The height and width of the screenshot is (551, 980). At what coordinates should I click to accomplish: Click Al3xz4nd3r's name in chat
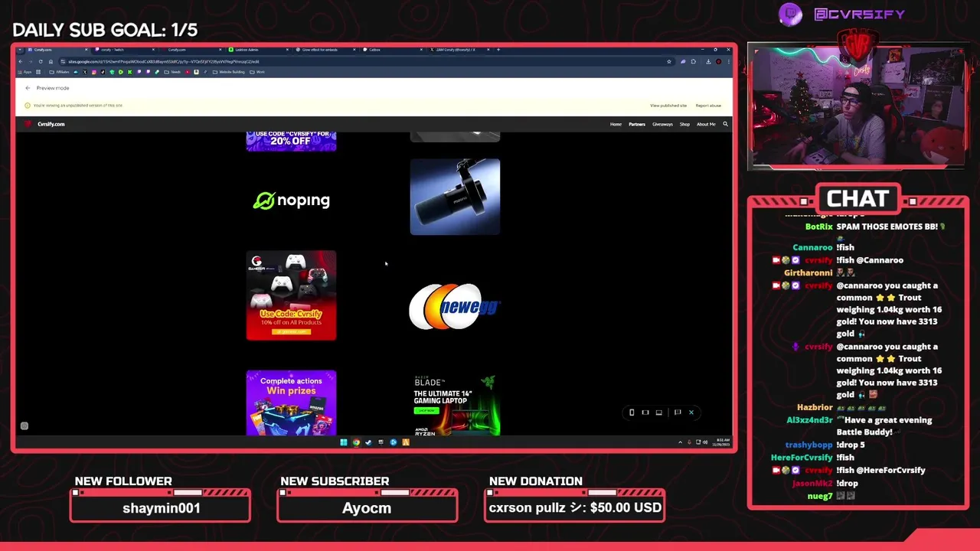click(x=809, y=420)
